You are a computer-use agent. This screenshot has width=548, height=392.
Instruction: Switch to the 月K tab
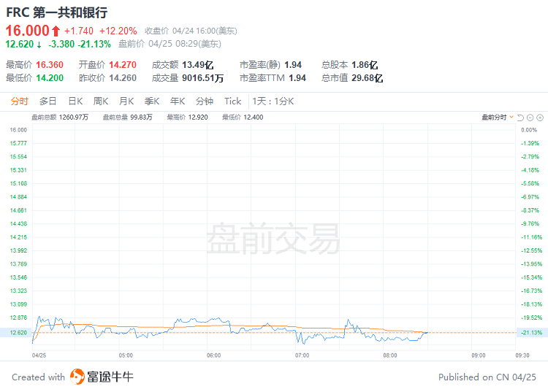coord(126,101)
